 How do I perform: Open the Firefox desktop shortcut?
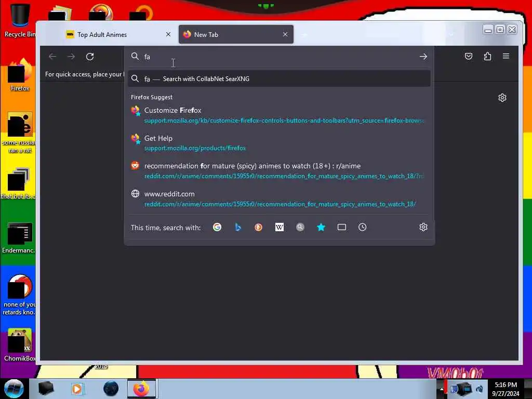(20, 75)
